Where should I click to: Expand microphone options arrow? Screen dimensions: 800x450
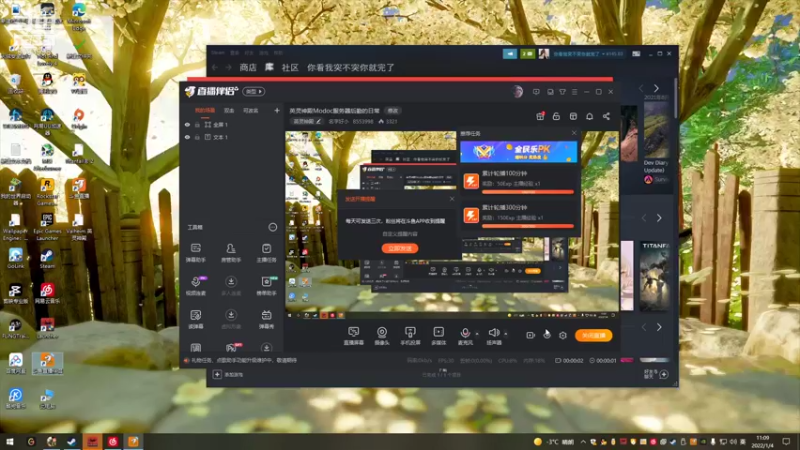[x=477, y=334]
